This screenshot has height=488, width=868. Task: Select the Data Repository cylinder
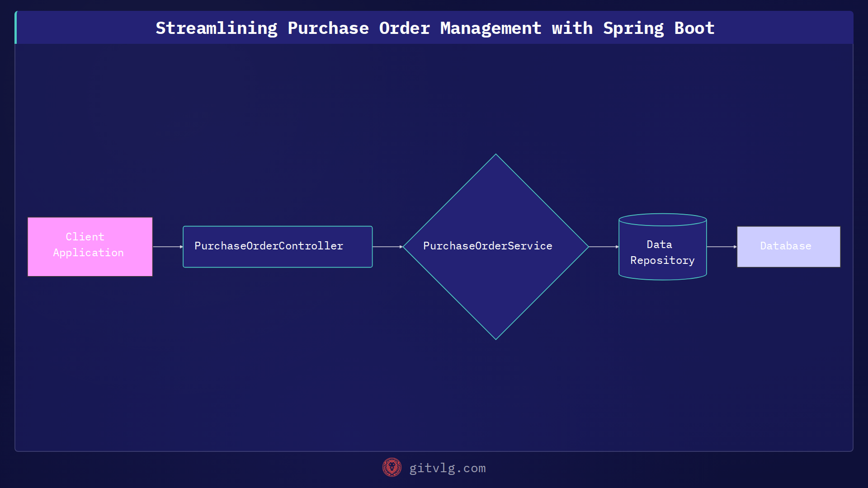[663, 247]
